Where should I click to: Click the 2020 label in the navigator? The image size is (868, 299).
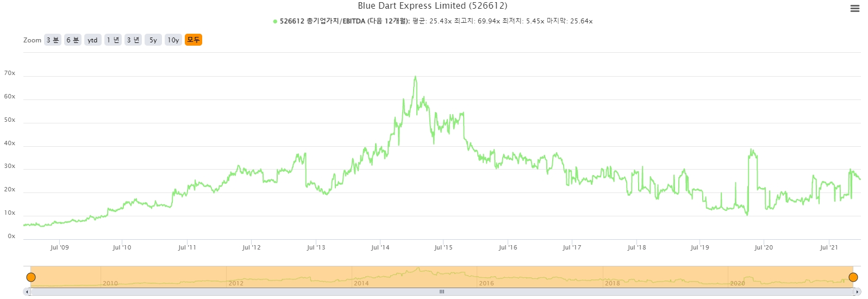[x=738, y=283]
